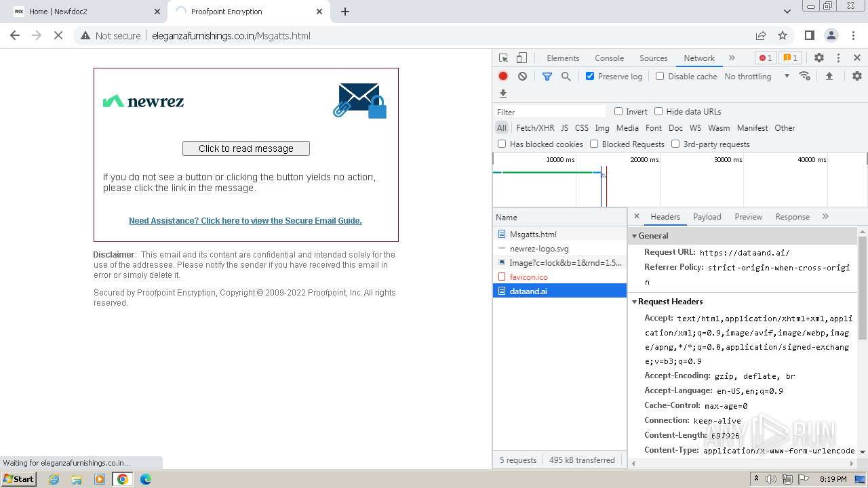The height and width of the screenshot is (488, 868).
Task: Click the Not secure warning icon
Action: [85, 35]
